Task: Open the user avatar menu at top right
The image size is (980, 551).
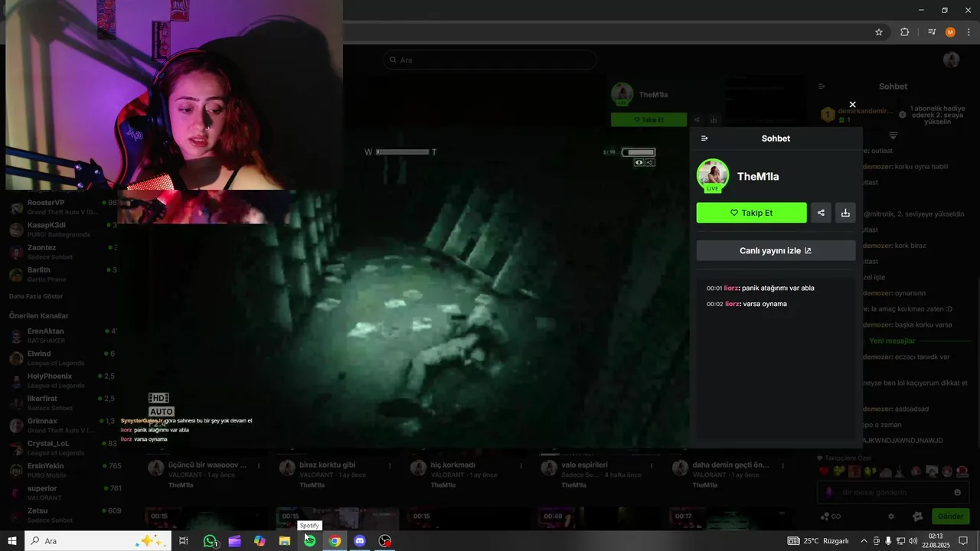Action: click(x=951, y=60)
